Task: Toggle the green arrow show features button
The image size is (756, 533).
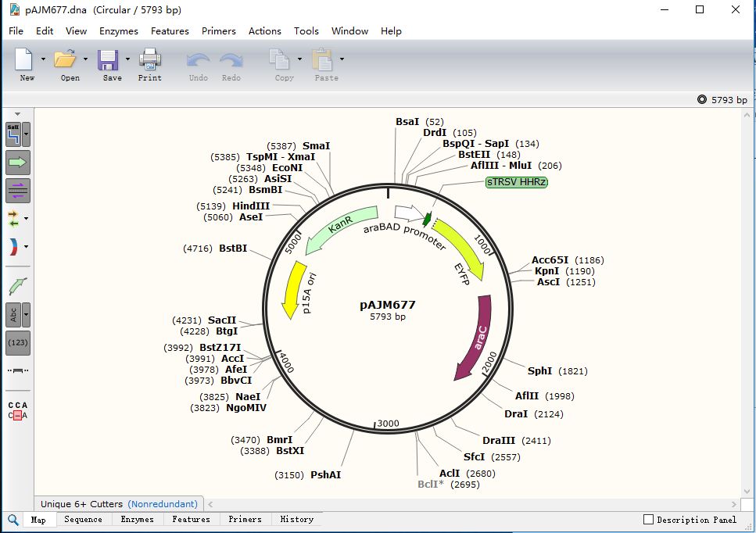Action: point(18,163)
